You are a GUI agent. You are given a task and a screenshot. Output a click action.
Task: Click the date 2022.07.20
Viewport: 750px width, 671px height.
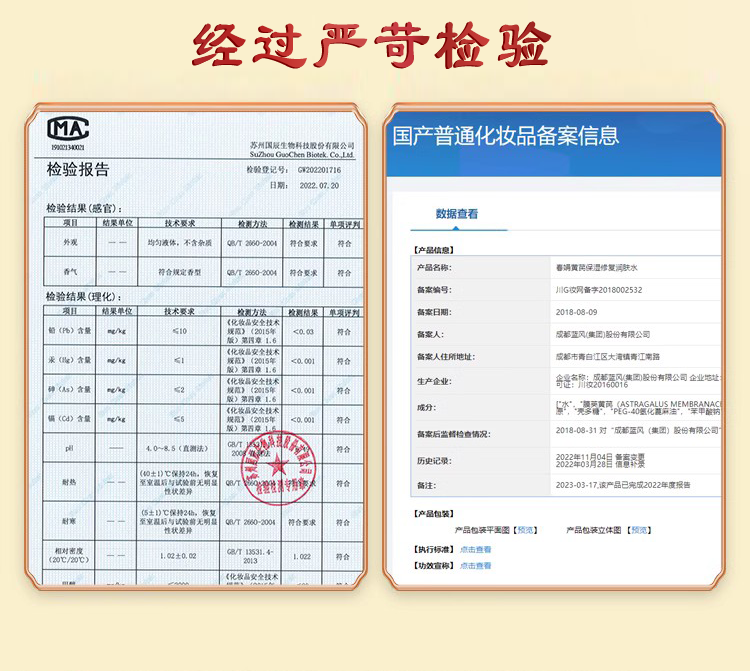pyautogui.click(x=319, y=186)
